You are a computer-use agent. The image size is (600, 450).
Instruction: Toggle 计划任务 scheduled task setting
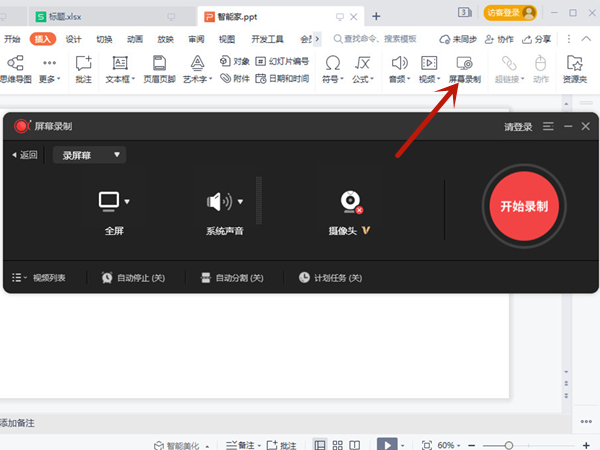coord(330,277)
